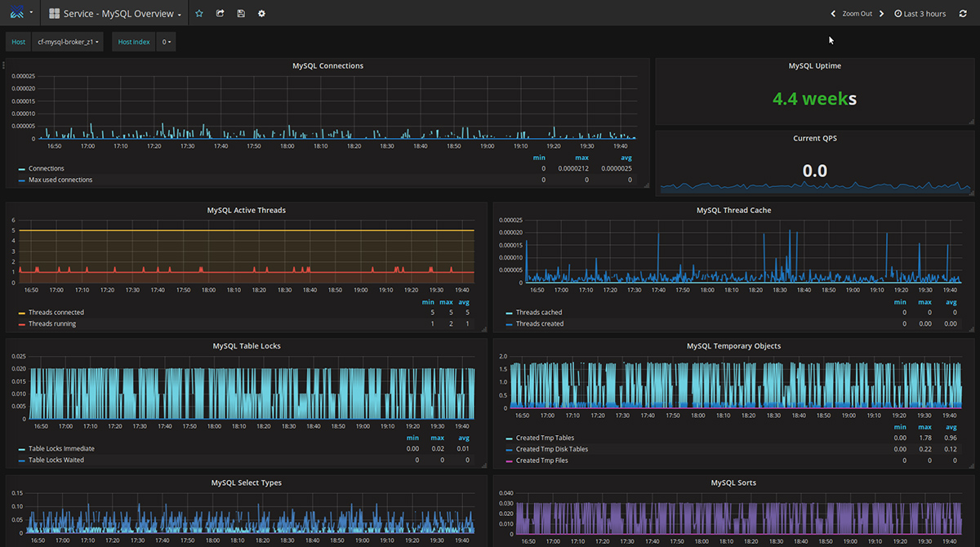Open the Grafana logo side menu
980x547 pixels.
click(16, 14)
